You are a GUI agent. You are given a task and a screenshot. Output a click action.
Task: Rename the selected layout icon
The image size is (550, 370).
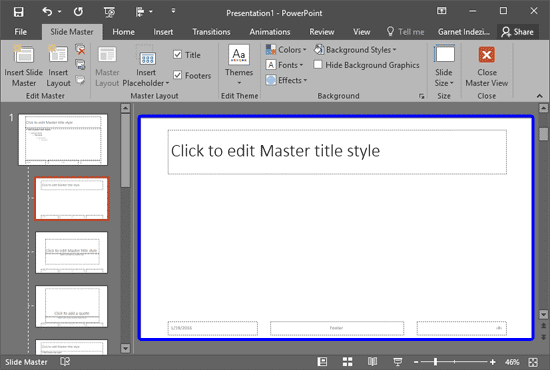coord(80,65)
